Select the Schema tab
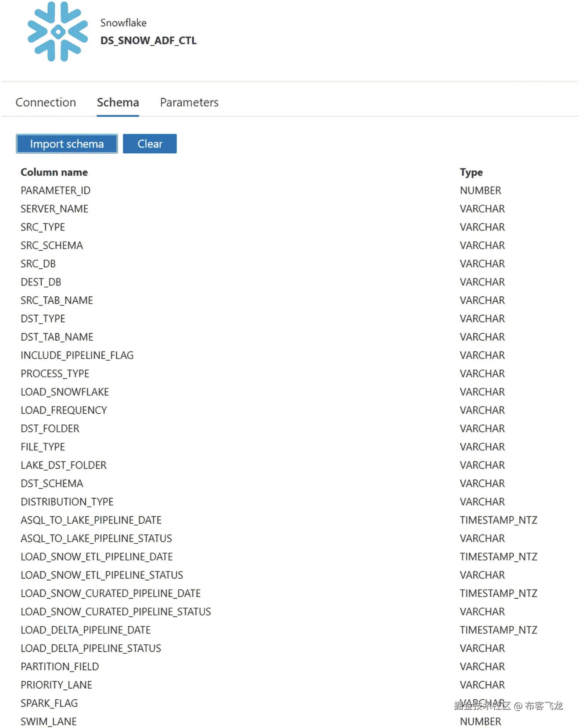 pyautogui.click(x=118, y=102)
